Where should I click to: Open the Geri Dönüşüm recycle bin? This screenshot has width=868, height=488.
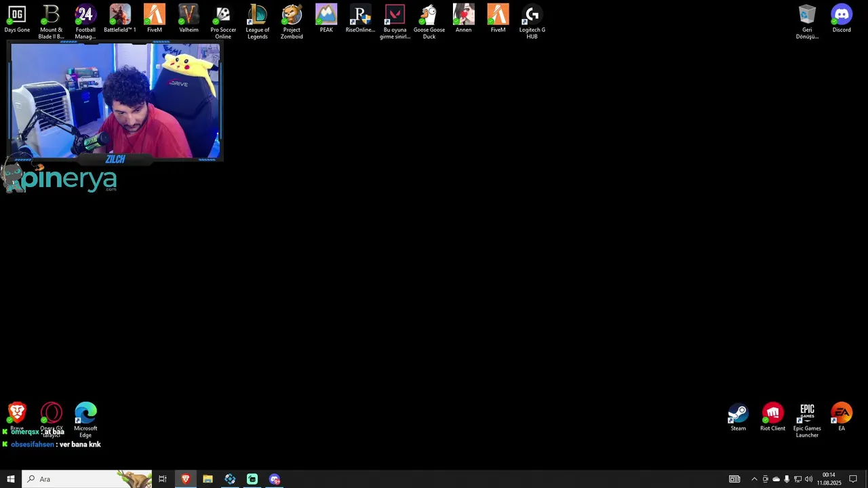(x=807, y=22)
